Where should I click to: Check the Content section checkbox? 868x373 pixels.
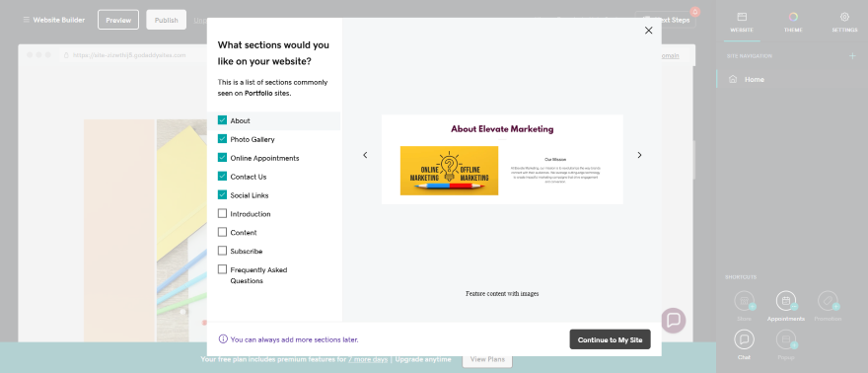222,232
